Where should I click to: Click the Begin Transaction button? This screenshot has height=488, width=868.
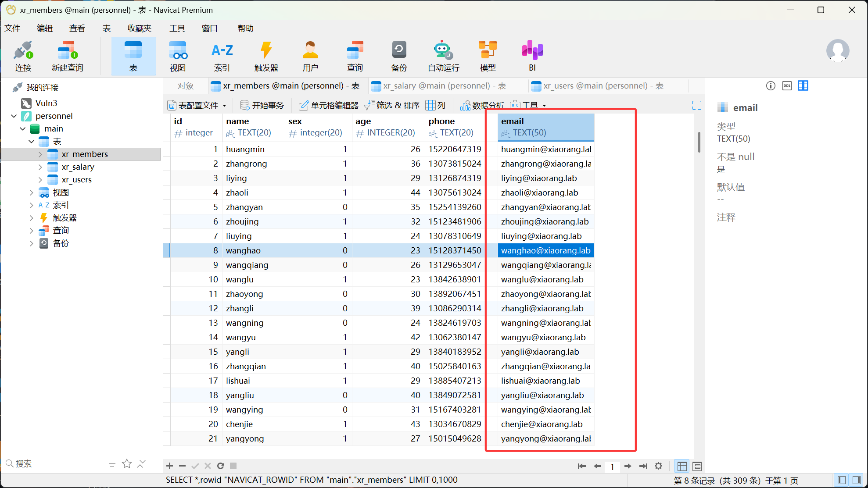(x=262, y=105)
